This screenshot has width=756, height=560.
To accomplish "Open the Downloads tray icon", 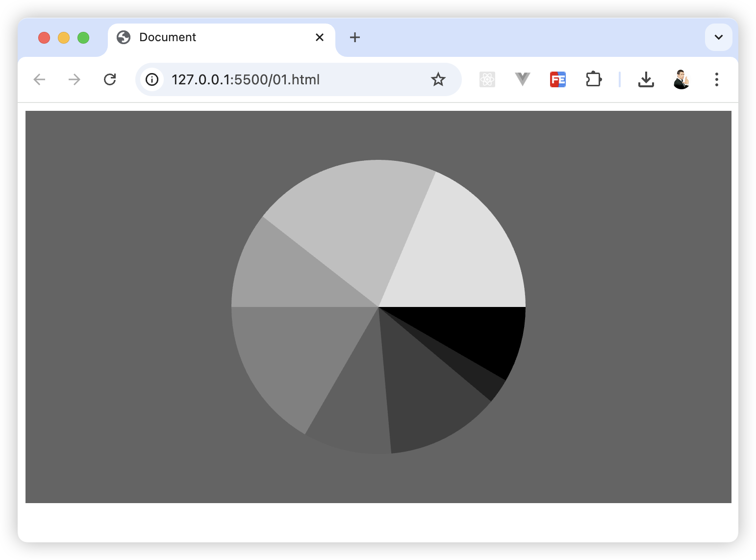I will pos(646,79).
